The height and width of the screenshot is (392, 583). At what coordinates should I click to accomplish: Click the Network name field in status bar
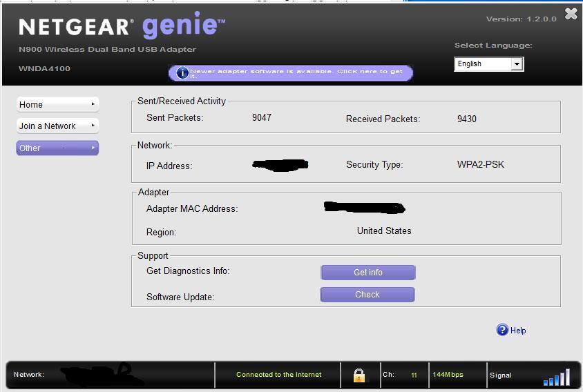(x=104, y=375)
